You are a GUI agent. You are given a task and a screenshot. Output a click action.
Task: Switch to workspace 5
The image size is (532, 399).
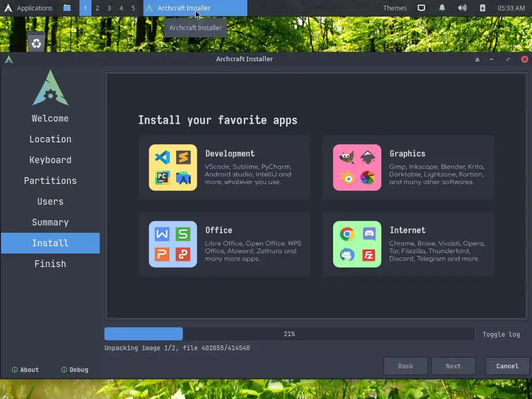point(133,8)
